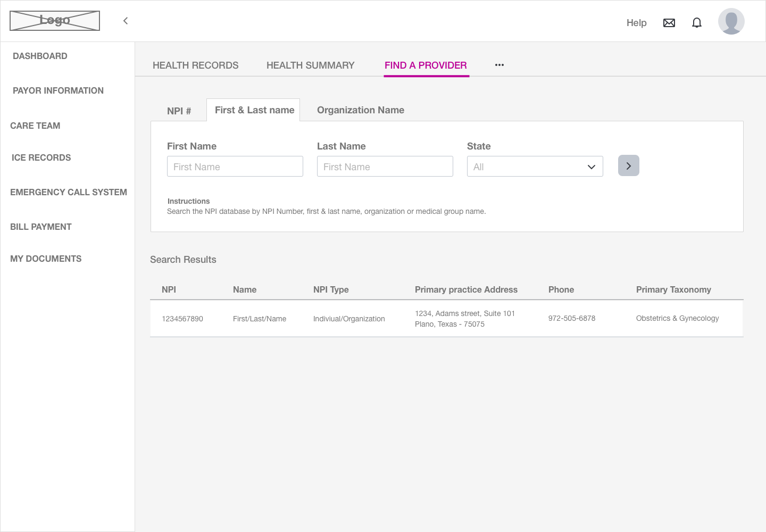Go to BILL PAYMENT section
Viewport: 766px width, 532px height.
coord(41,227)
